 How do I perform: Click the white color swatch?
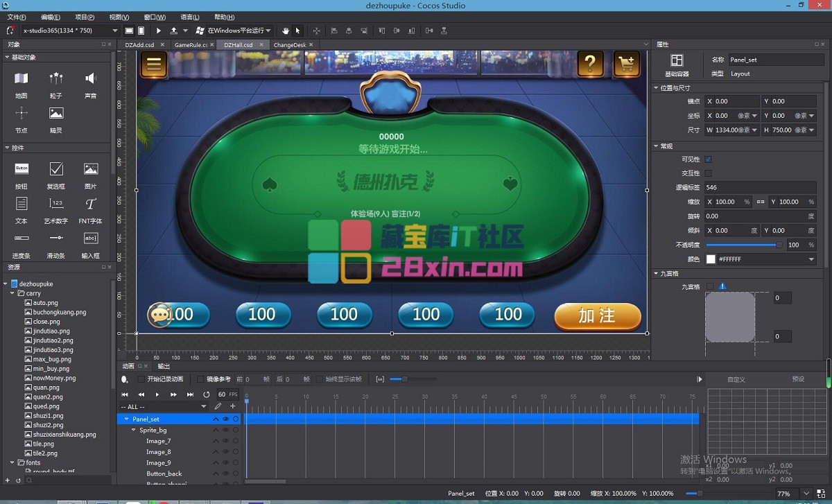[711, 259]
